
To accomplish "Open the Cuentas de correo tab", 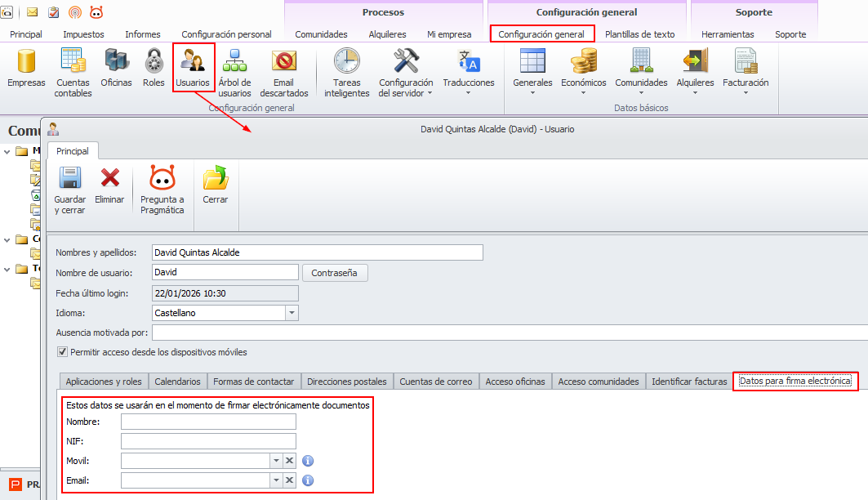I will tap(436, 382).
